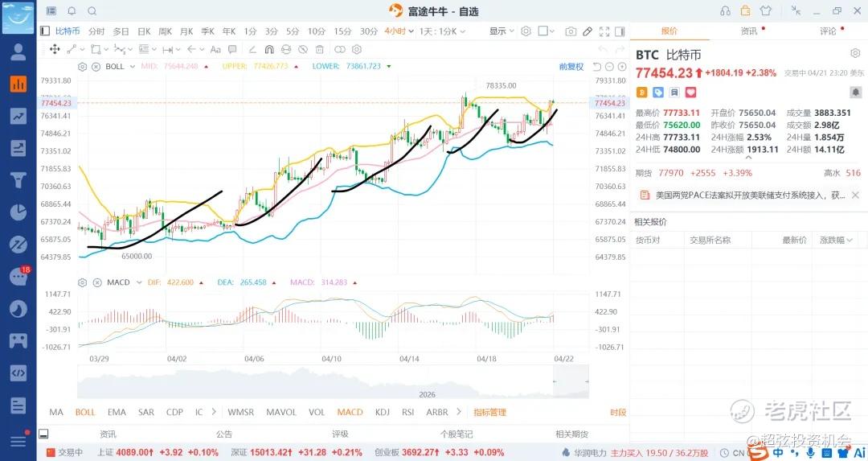Open 指标管理 indicator management
868x461 pixels.
pyautogui.click(x=490, y=412)
